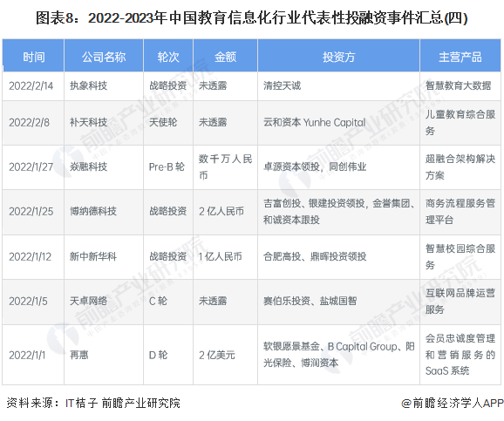Click the 公司名称 column header

[x=104, y=57]
